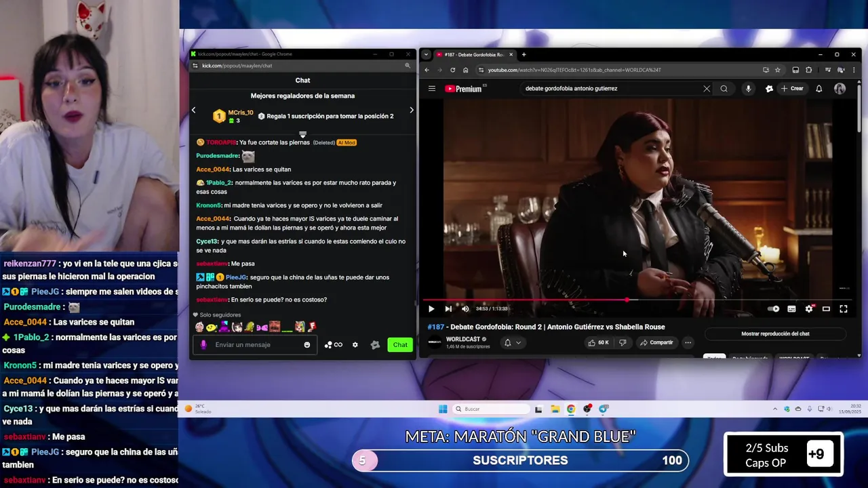
Task: Open YouTube account avatar menu
Action: (x=840, y=89)
